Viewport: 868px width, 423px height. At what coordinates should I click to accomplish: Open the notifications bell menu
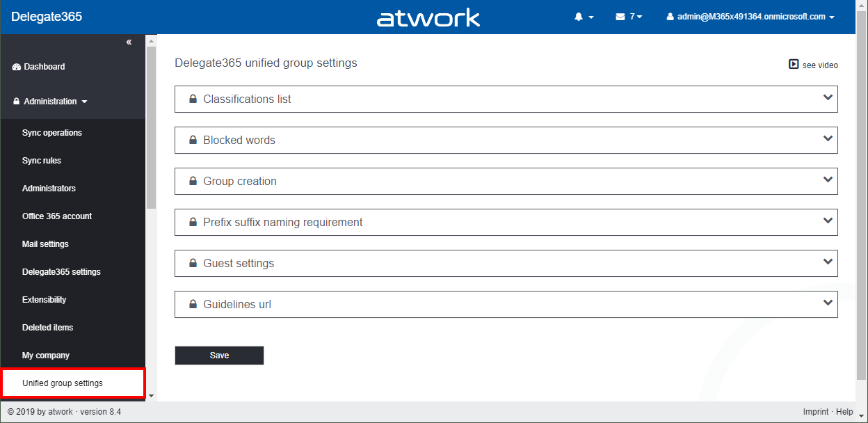(579, 17)
